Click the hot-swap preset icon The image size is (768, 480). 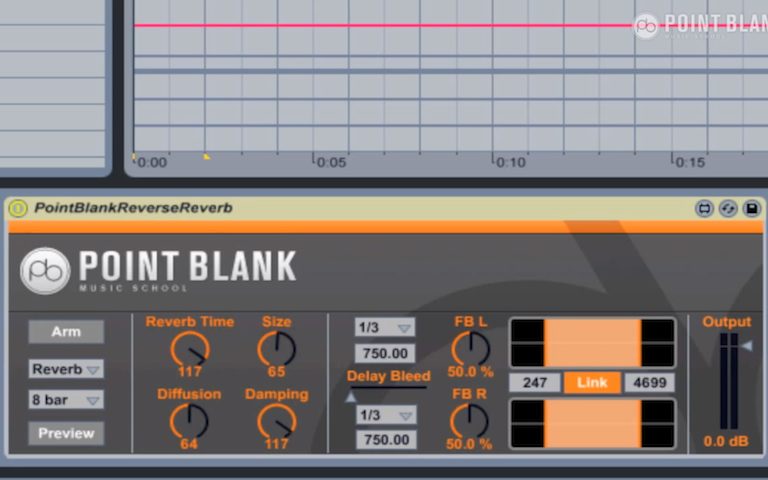[x=728, y=209]
